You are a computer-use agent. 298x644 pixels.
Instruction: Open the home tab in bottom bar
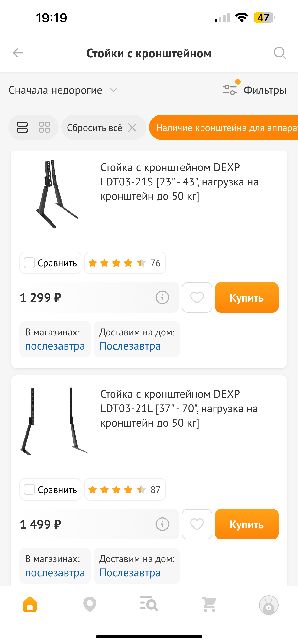tap(30, 604)
